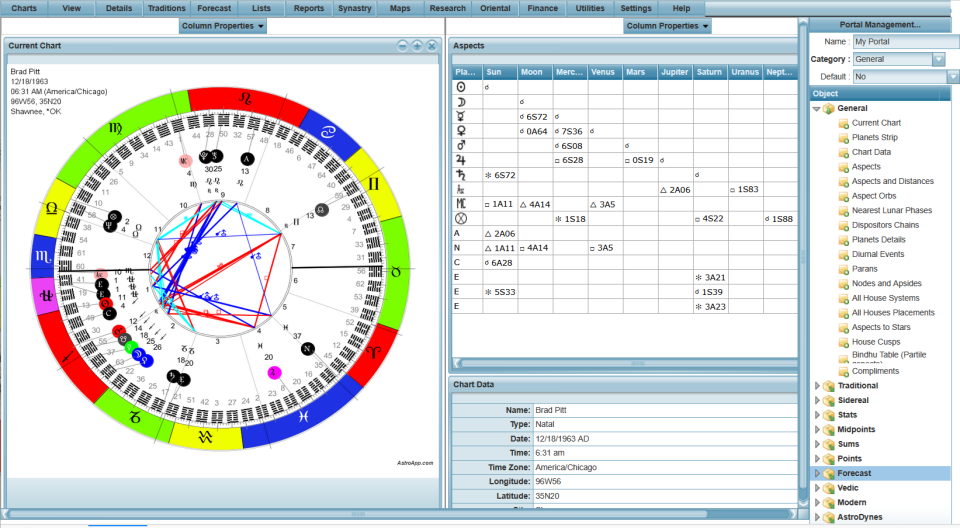Open left Column Properties dropdown
The image size is (960, 528).
[x=223, y=26]
